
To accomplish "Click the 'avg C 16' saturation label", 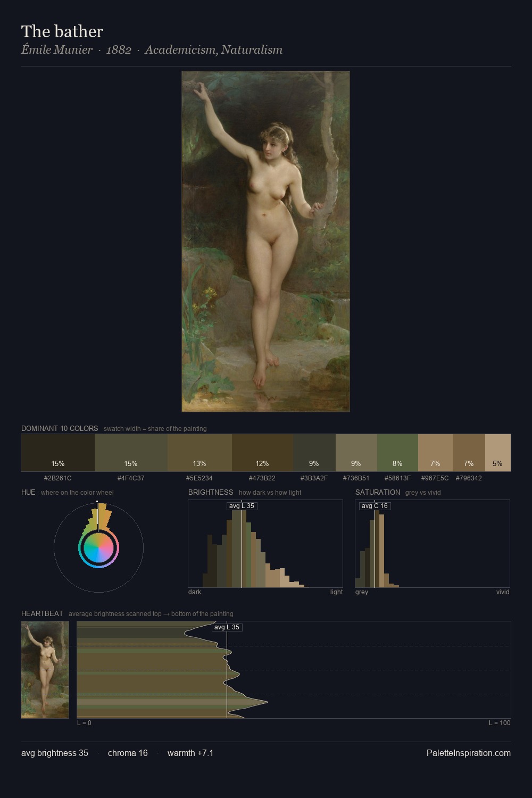I will (x=375, y=506).
